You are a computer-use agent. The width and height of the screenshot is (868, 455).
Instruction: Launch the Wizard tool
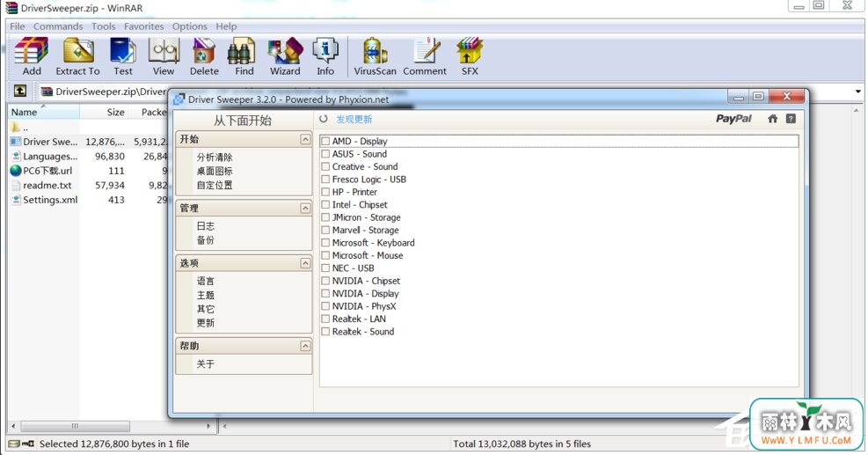click(285, 56)
